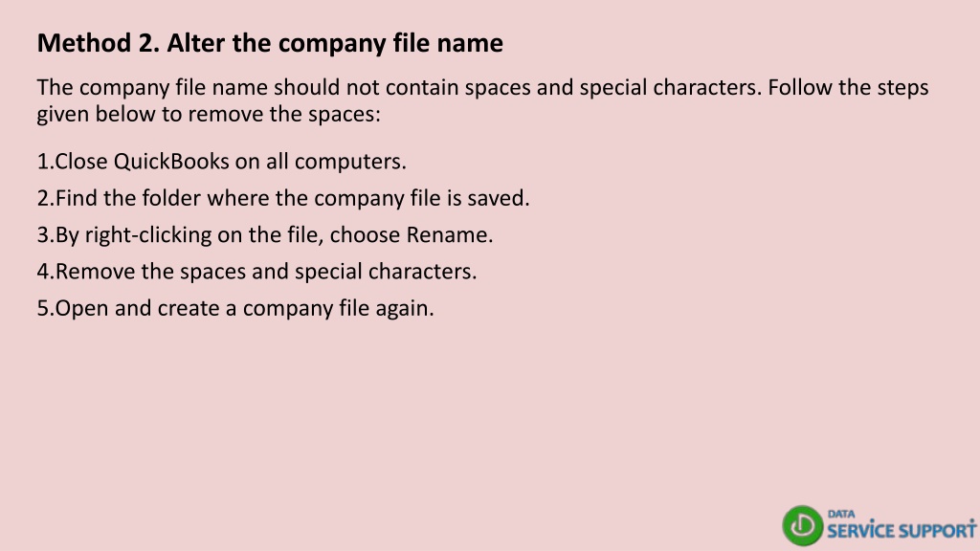Click the phrase 'given below to remove the spaces:'
This screenshot has width=980, height=551.
(x=209, y=115)
